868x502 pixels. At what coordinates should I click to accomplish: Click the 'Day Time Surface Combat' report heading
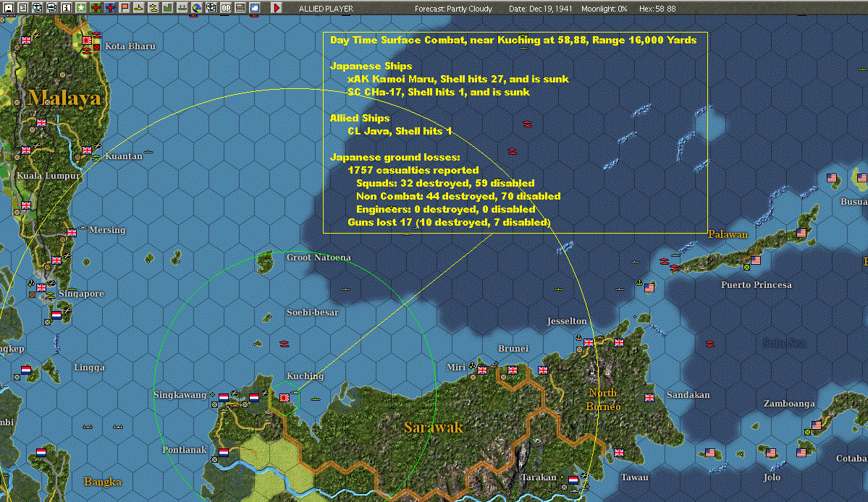(513, 40)
